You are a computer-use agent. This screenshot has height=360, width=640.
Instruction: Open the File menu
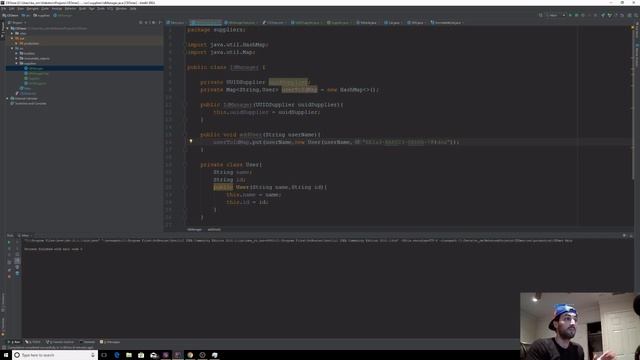click(x=4, y=9)
